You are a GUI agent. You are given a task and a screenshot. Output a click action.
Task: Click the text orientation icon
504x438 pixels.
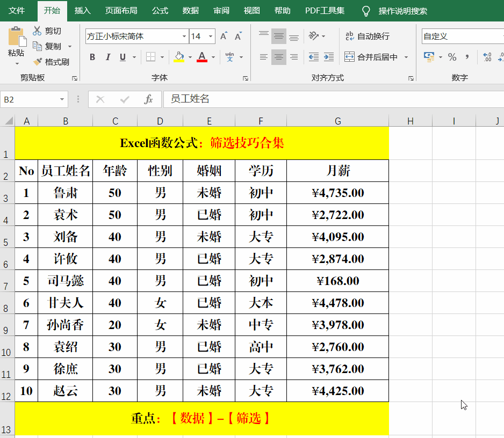[314, 35]
